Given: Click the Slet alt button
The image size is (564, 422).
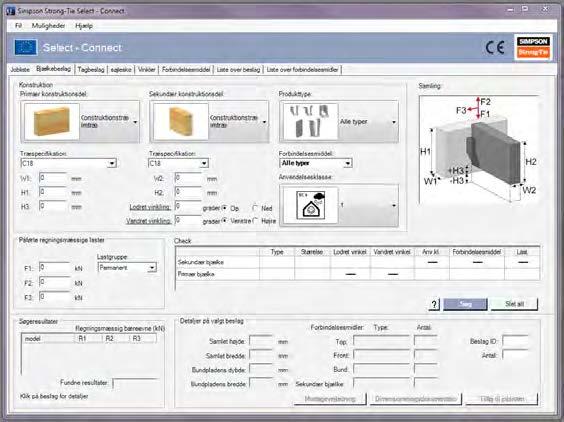Looking at the screenshot, I should 514,304.
